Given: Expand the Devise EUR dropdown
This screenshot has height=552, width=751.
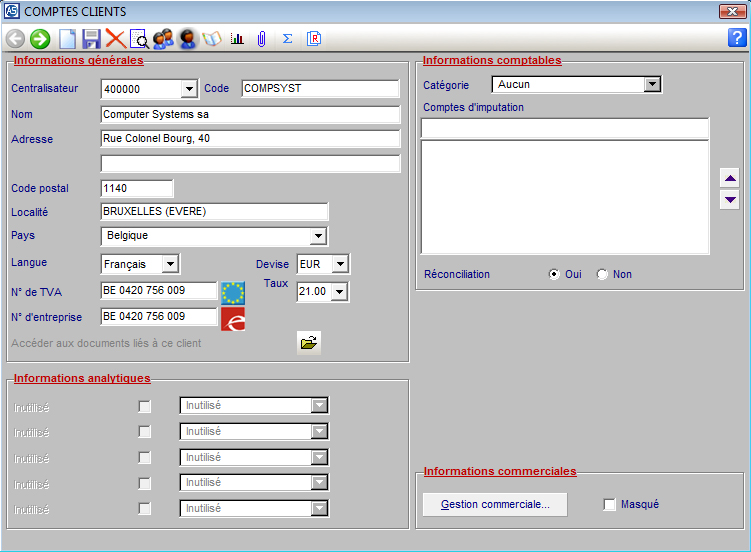Looking at the screenshot, I should pos(340,264).
